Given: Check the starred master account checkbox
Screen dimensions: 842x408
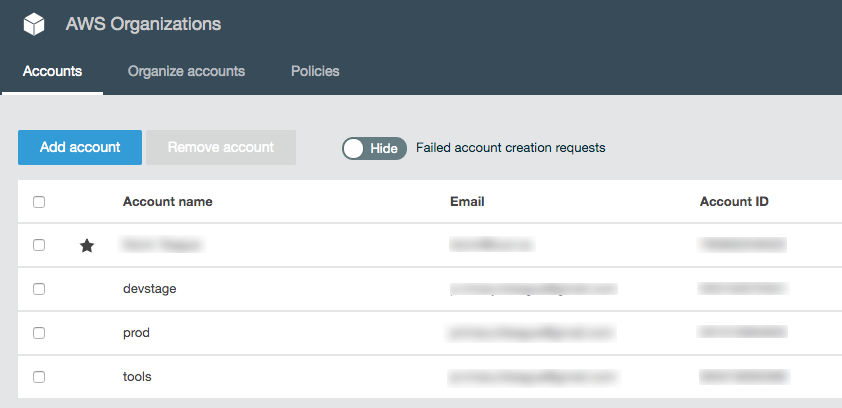Looking at the screenshot, I should tap(39, 245).
